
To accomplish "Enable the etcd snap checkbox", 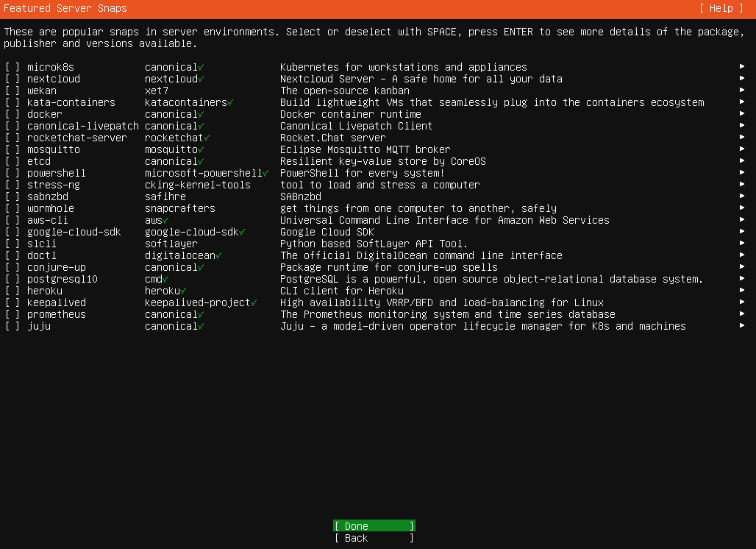I will coord(13,161).
